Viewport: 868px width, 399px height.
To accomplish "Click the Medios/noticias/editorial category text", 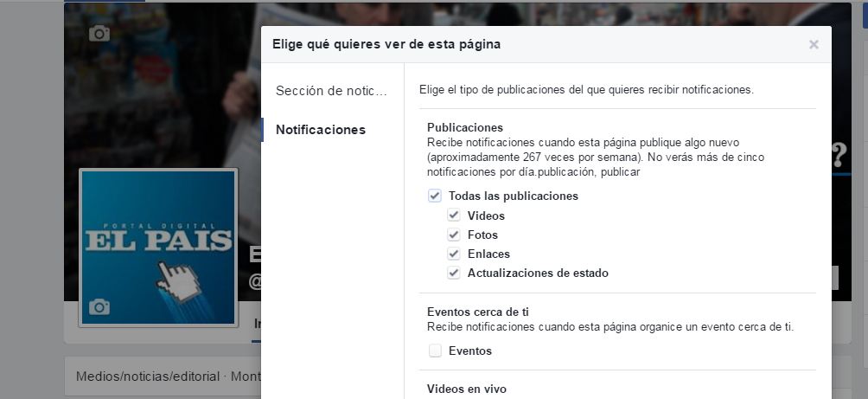I will tap(148, 376).
